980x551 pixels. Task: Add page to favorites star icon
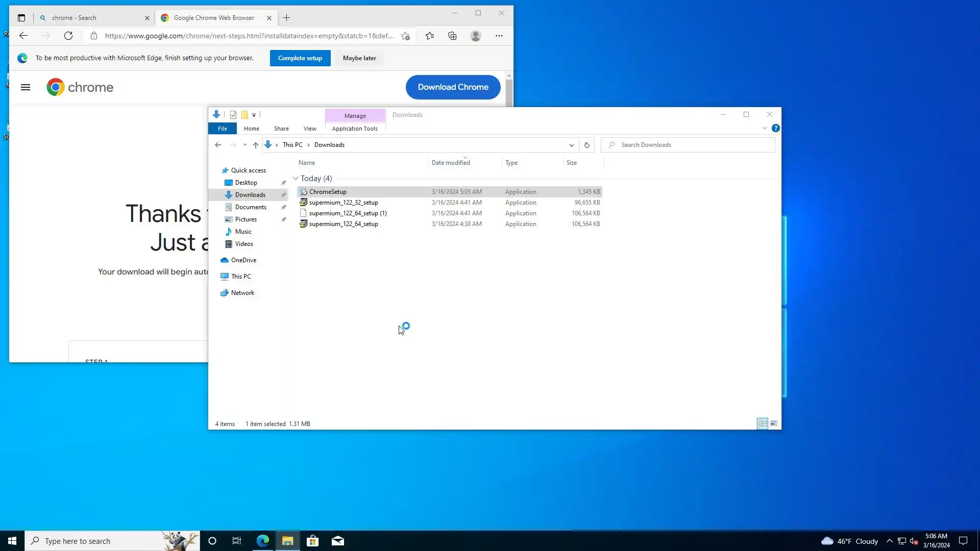405,36
